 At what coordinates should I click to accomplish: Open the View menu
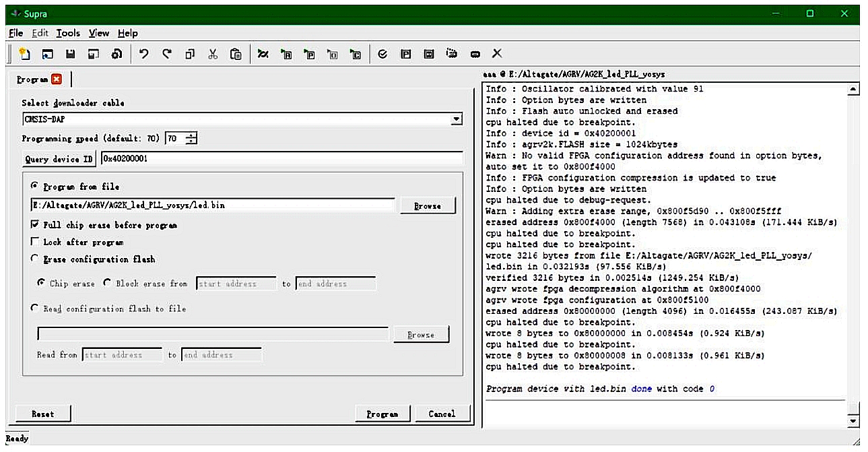tap(99, 33)
